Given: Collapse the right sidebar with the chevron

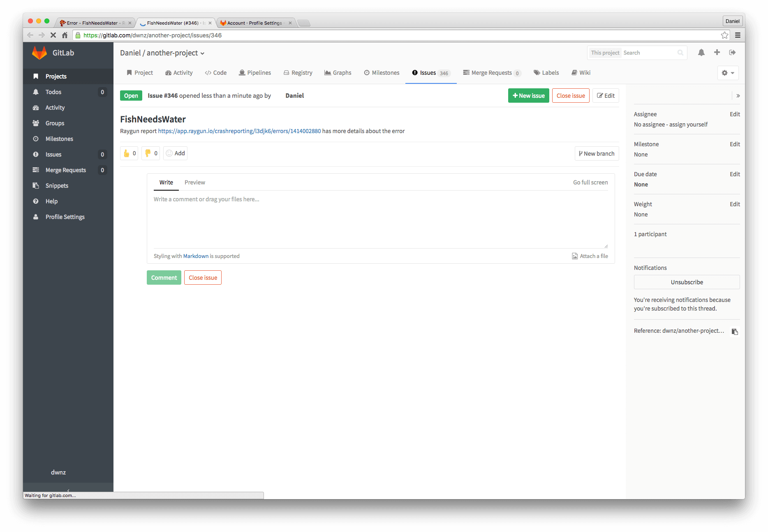Looking at the screenshot, I should point(738,95).
